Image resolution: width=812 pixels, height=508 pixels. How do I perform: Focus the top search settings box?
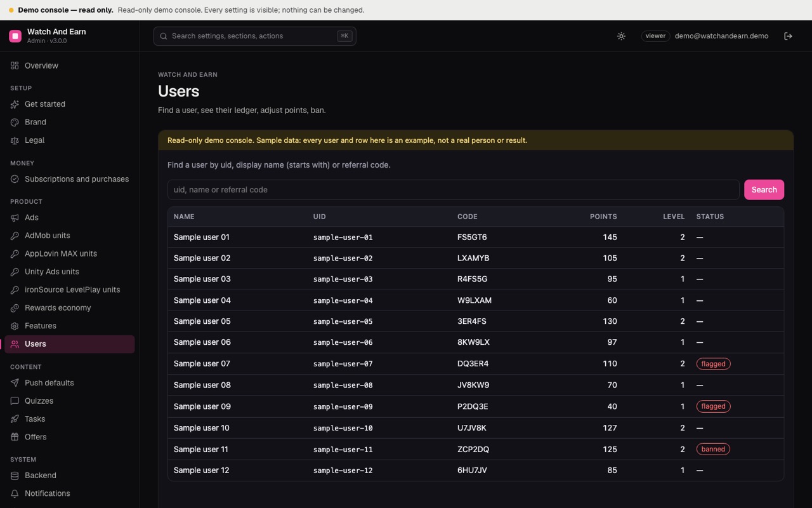[x=254, y=36]
